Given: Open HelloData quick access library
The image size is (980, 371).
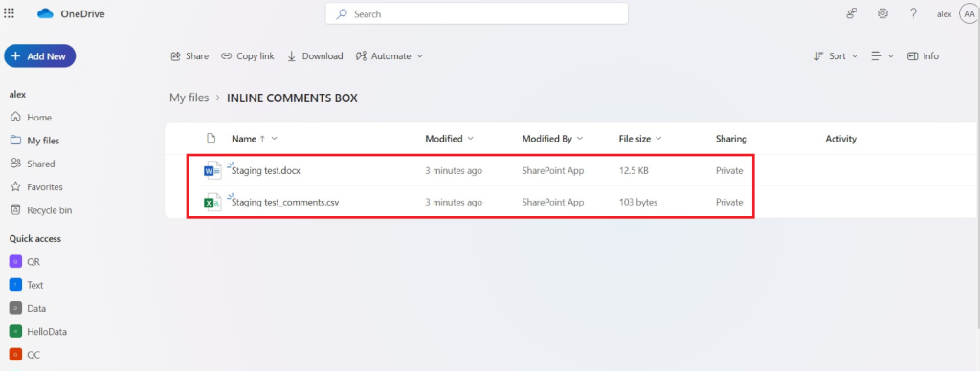Looking at the screenshot, I should (x=39, y=332).
